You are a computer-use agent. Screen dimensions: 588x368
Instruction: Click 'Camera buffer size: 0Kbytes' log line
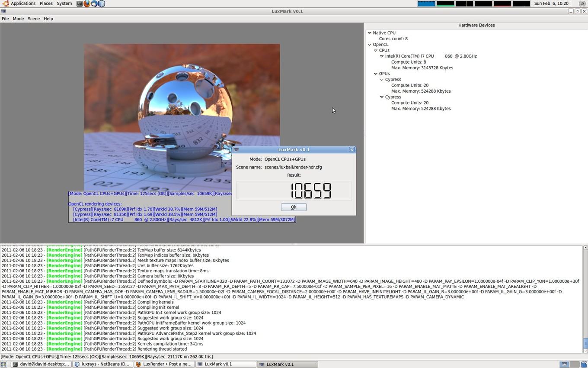166,276
